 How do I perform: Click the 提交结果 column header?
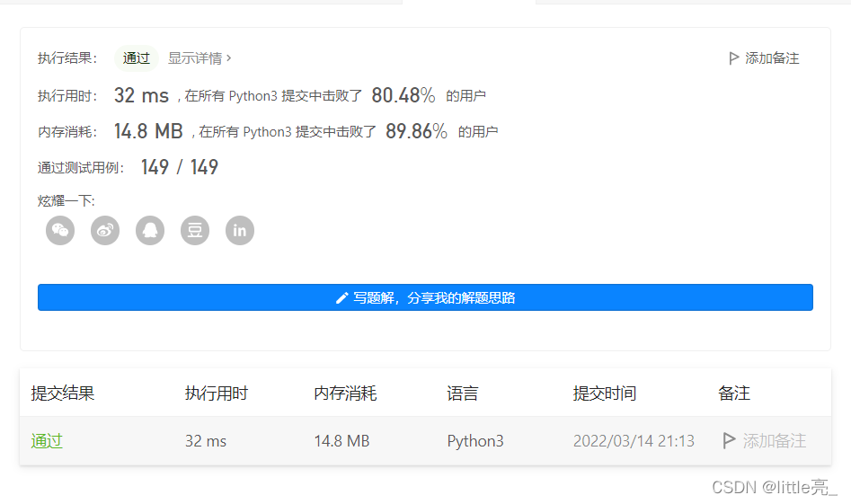point(62,393)
